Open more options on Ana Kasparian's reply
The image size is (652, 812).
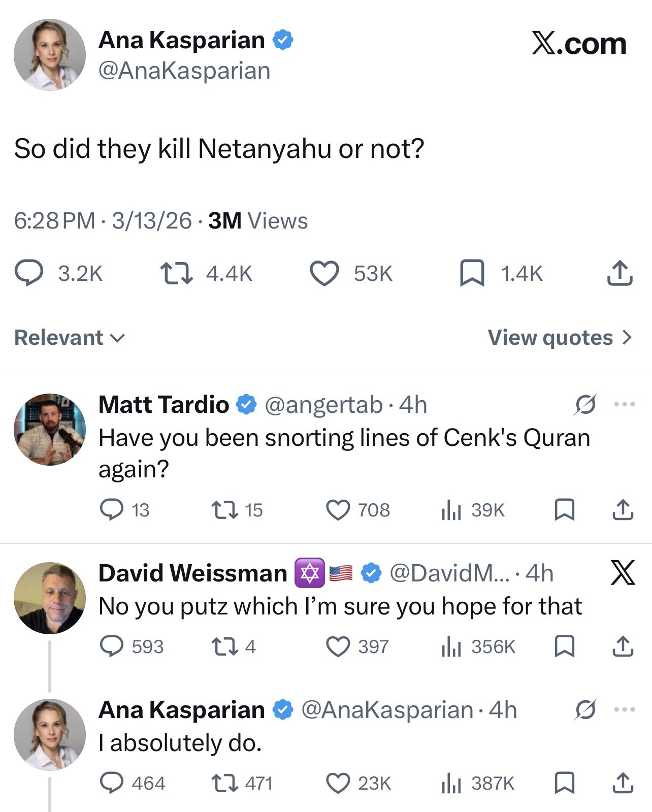tap(624, 709)
